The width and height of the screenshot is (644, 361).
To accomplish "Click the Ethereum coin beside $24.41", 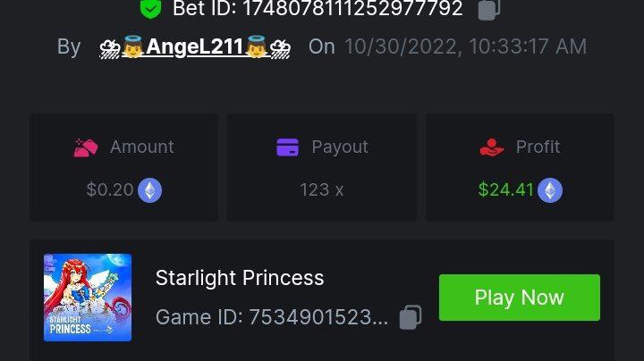I will [x=550, y=189].
